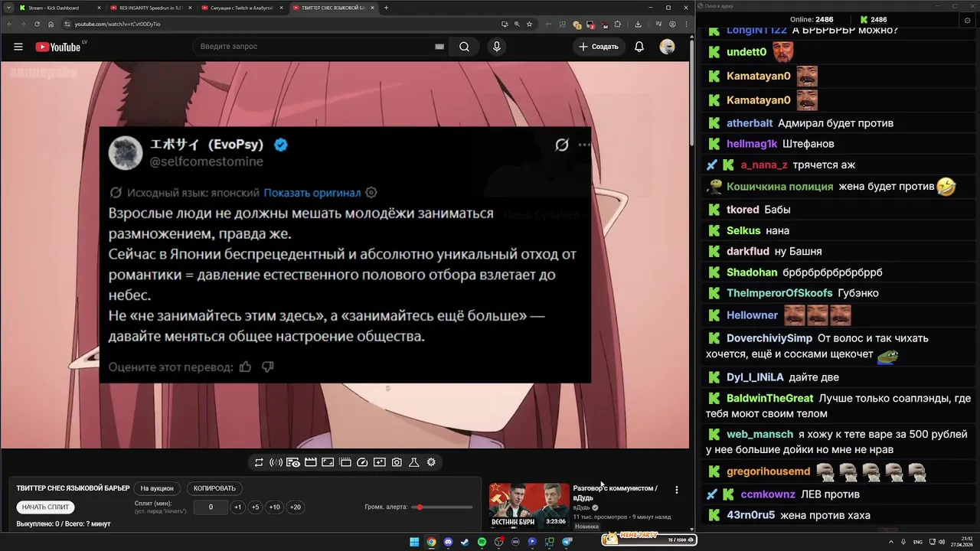Click the translation settings gear in tweet
The height and width of the screenshot is (551, 980).
[x=371, y=192]
